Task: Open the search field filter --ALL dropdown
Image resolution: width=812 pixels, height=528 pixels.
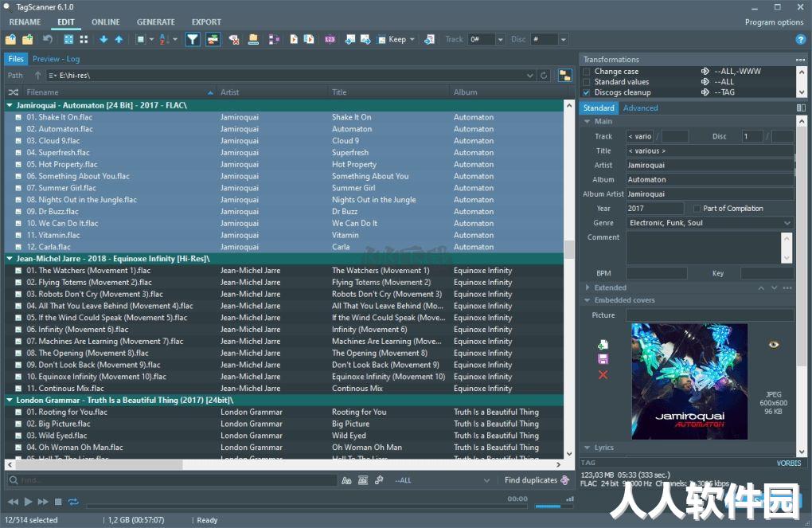Action: coord(486,480)
